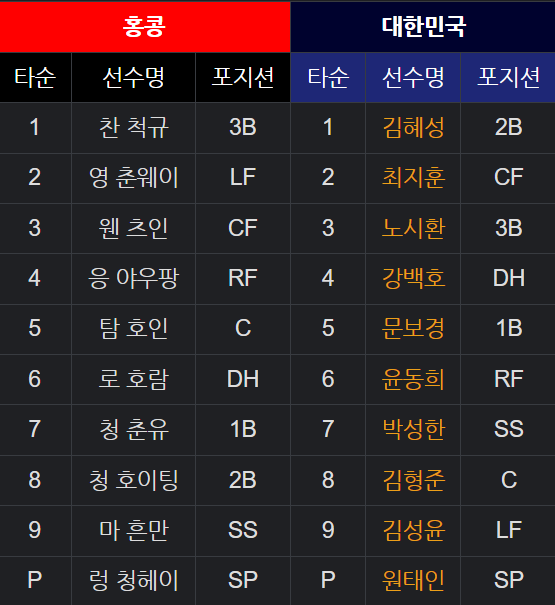Select C position next to 김형준
Image resolution: width=555 pixels, height=605 pixels.
click(x=508, y=480)
